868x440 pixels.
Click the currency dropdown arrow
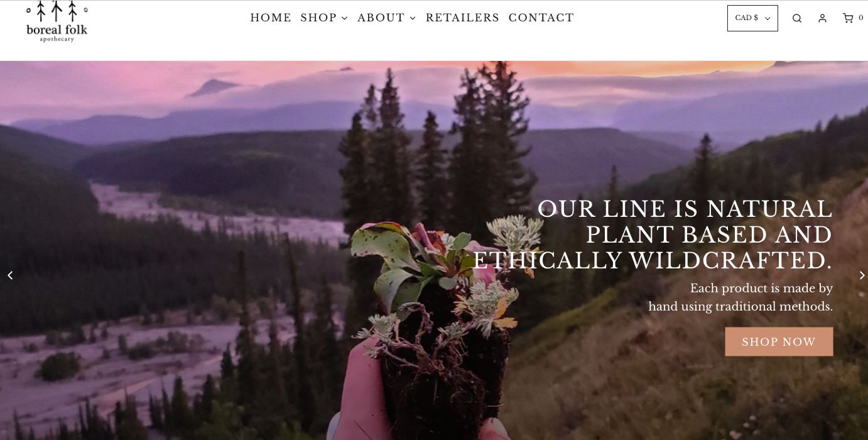(768, 18)
